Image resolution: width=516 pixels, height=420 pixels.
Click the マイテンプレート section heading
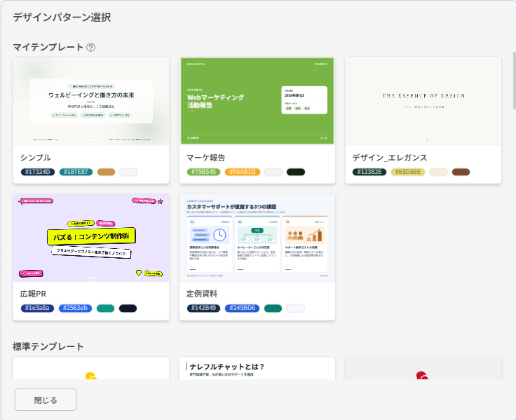(x=48, y=48)
